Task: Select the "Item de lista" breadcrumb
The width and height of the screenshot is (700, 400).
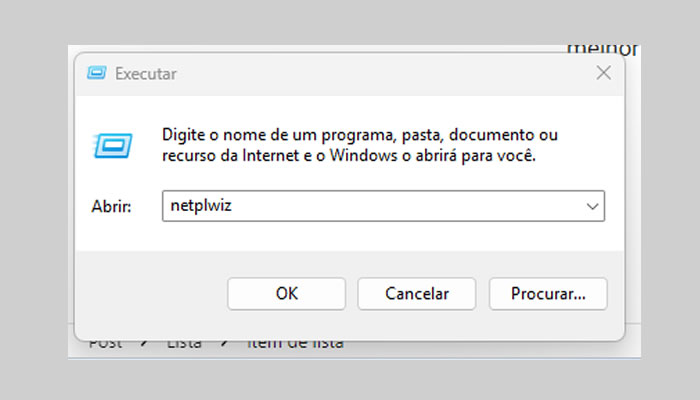Action: click(x=296, y=343)
